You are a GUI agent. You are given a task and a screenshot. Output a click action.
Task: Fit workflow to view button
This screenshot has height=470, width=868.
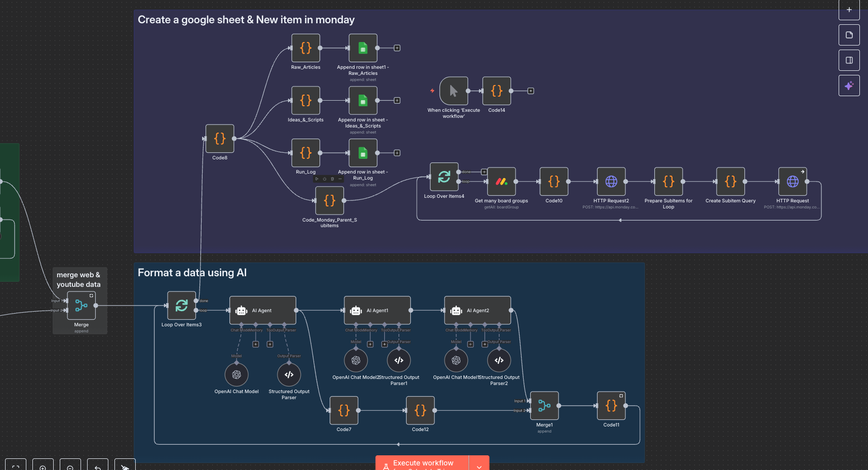point(16,465)
